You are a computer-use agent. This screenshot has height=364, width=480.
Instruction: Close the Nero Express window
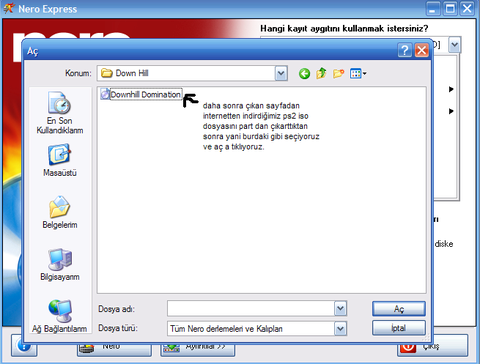coord(467,8)
